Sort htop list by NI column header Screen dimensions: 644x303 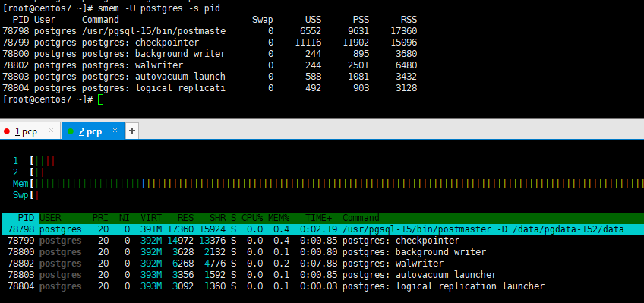pyautogui.click(x=124, y=218)
